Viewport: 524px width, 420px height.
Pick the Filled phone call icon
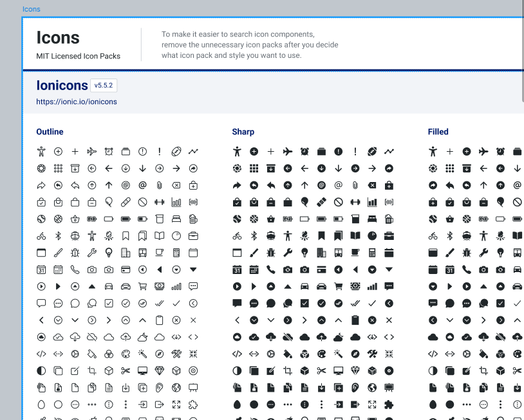[467, 269]
